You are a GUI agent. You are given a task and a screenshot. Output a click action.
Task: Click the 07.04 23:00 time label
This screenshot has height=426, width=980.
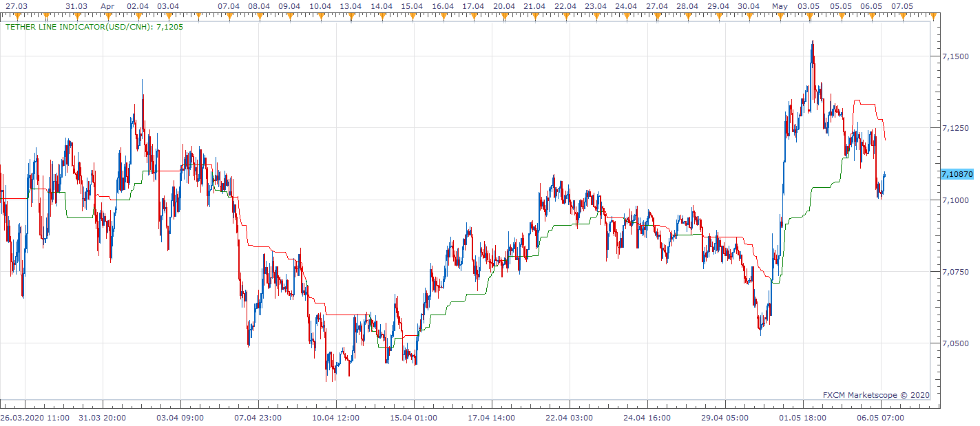[258, 417]
